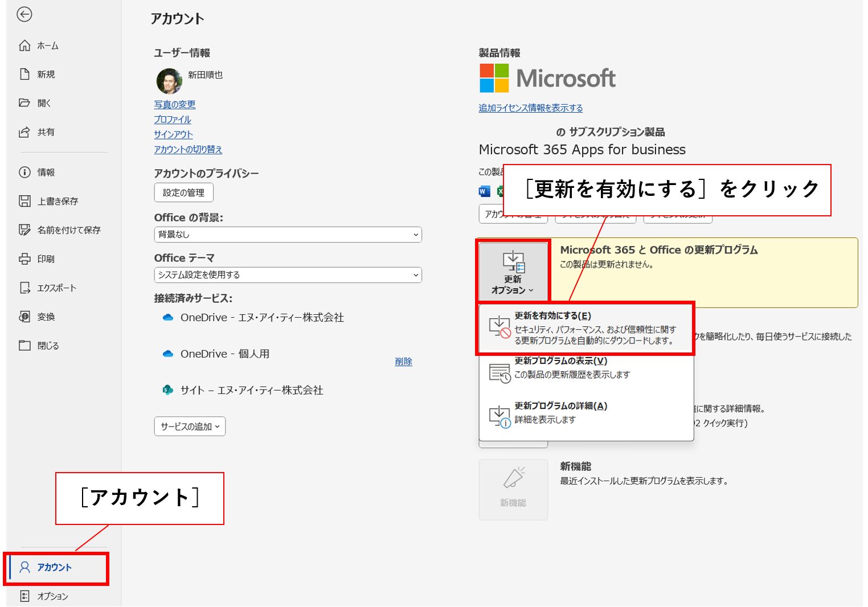Screen dimensions: 868x607
Task: Open the Office テーマ combo box
Action: click(x=288, y=275)
